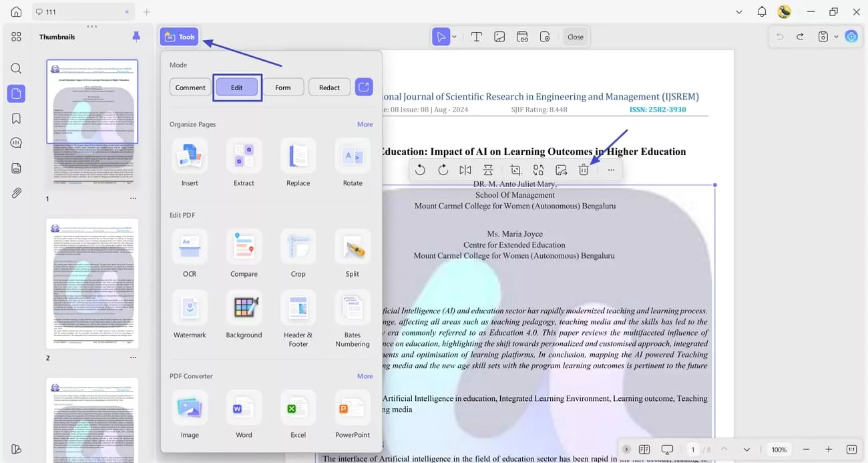This screenshot has width=868, height=463.
Task: Open the three-dot more options in floating toolbar
Action: pyautogui.click(x=611, y=170)
